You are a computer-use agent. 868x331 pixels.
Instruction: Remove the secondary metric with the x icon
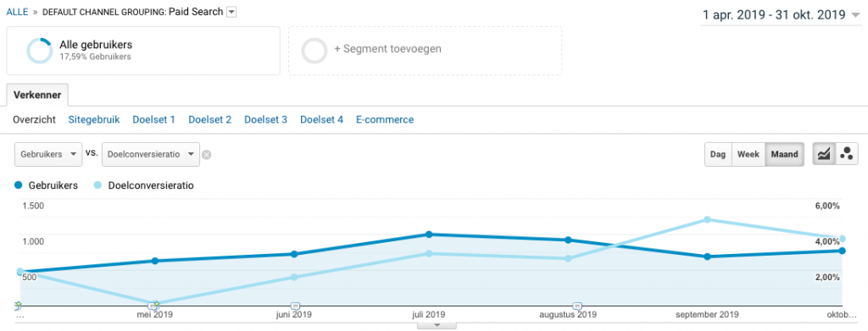tap(207, 155)
